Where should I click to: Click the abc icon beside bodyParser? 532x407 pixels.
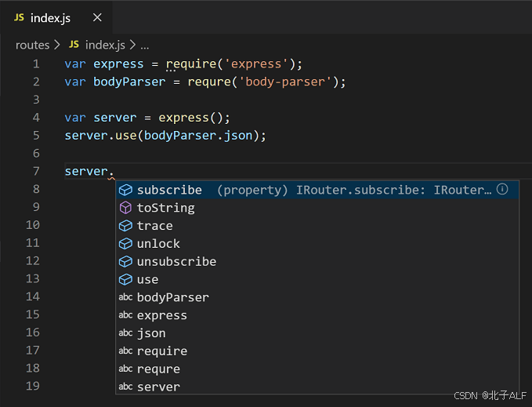(x=125, y=297)
